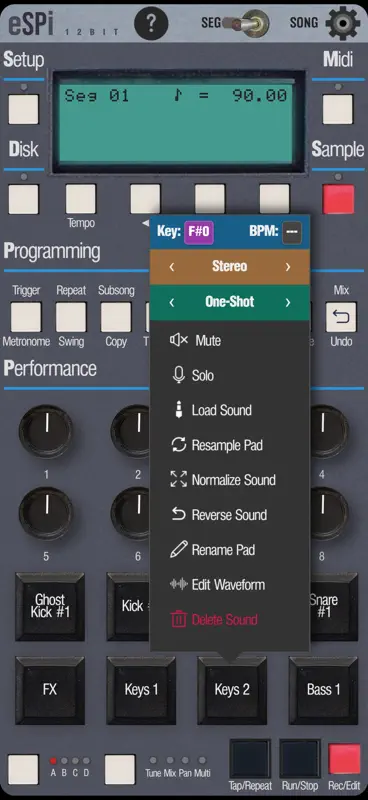
Task: Tap the Tempo button
Action: click(81, 199)
